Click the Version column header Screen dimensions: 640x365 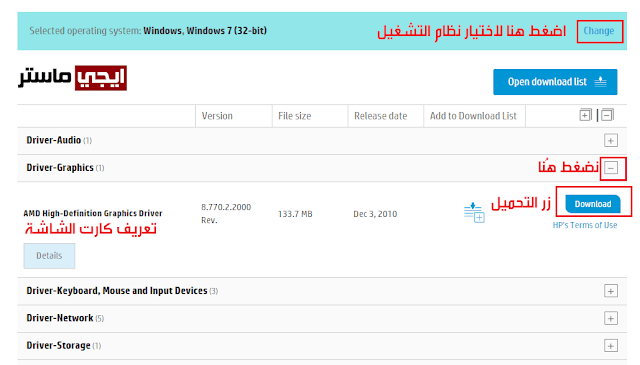[x=217, y=116]
